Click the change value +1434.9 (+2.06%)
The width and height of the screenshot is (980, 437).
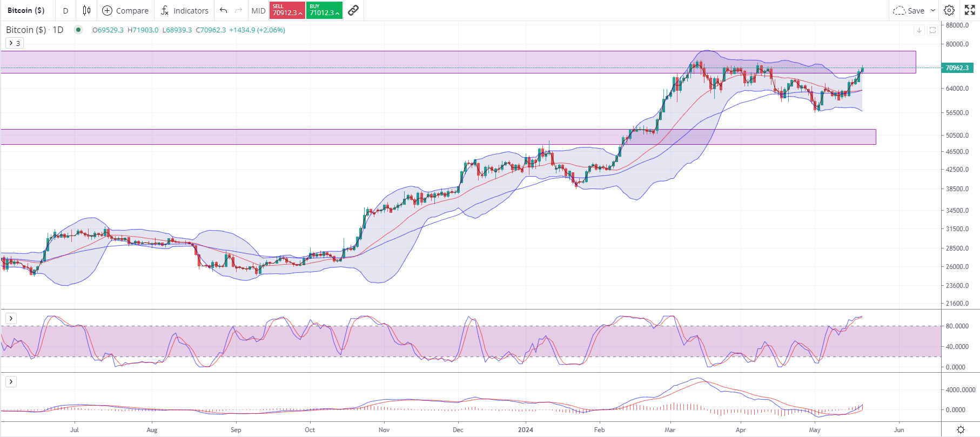coord(257,30)
